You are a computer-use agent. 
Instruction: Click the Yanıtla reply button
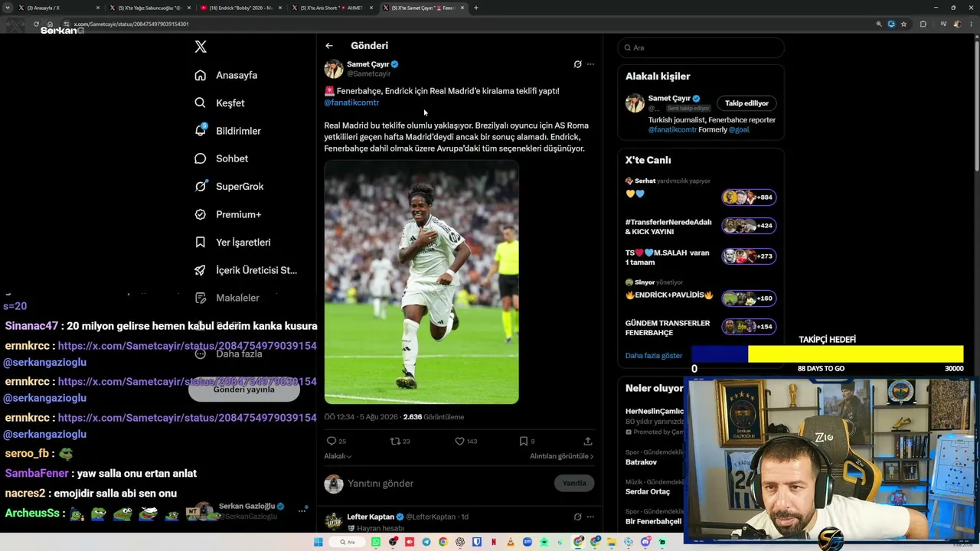(574, 483)
